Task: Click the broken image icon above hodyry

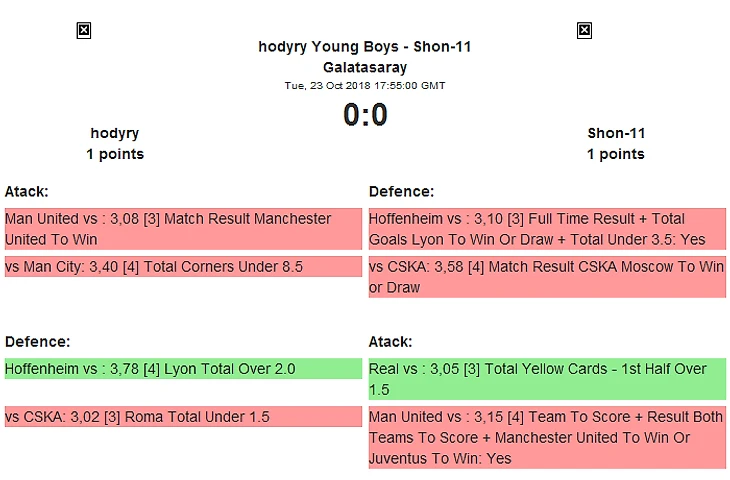Action: pos(84,31)
